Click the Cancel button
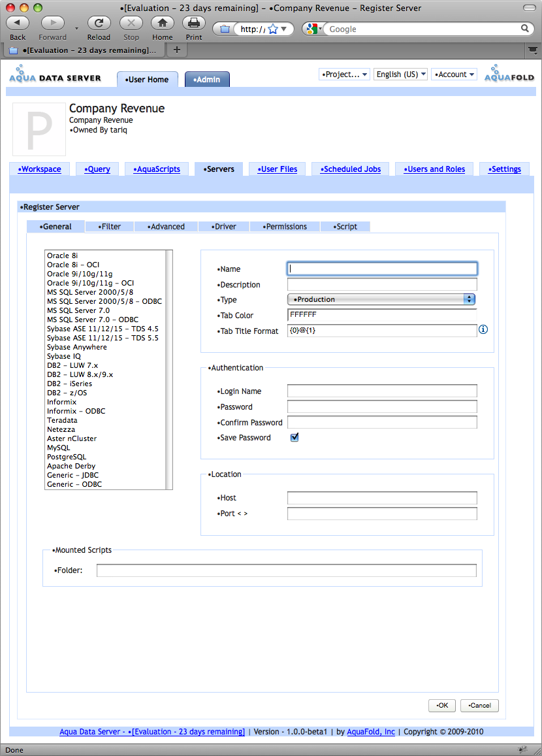The width and height of the screenshot is (542, 756). pyautogui.click(x=479, y=706)
